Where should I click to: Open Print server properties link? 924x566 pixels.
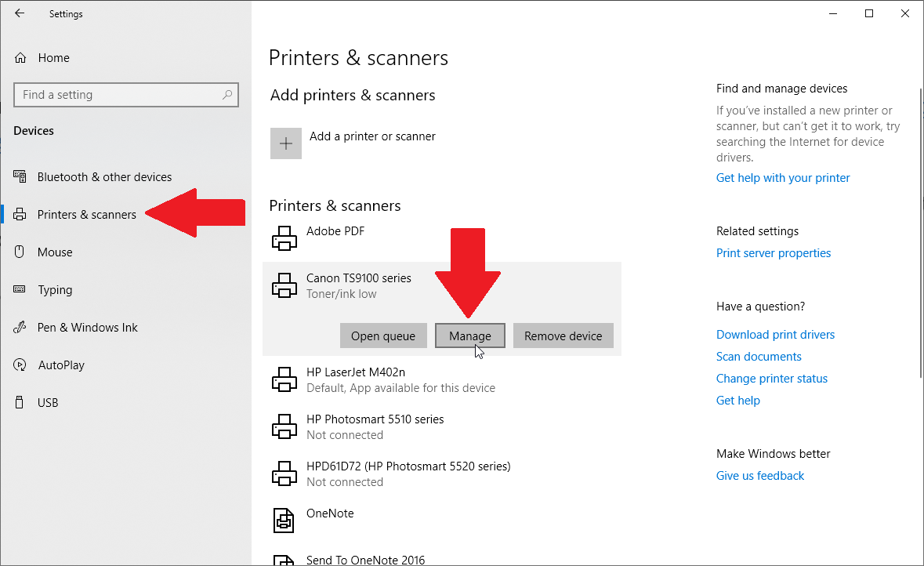tap(774, 253)
